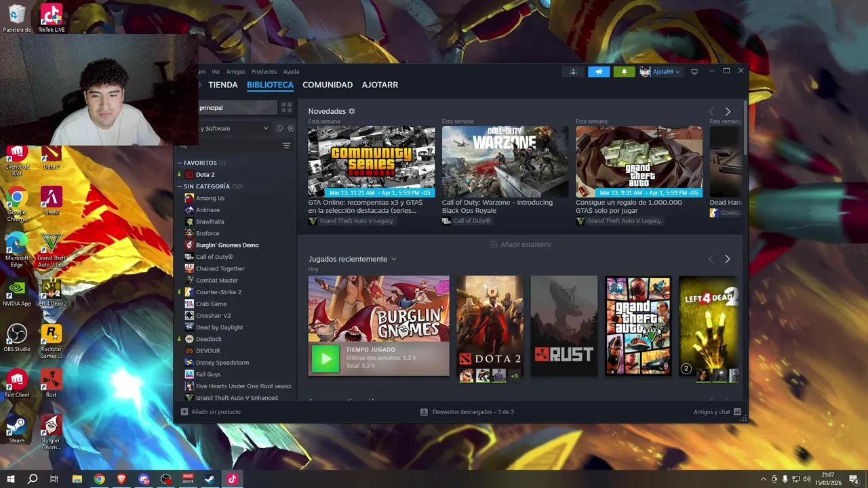Select Counter-Strike 2 in library list
The image size is (868, 488).
click(x=218, y=292)
